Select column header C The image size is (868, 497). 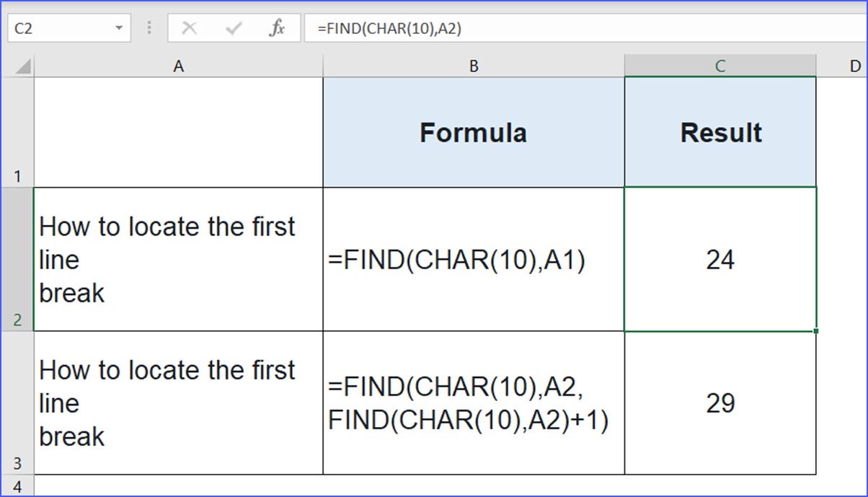[719, 65]
